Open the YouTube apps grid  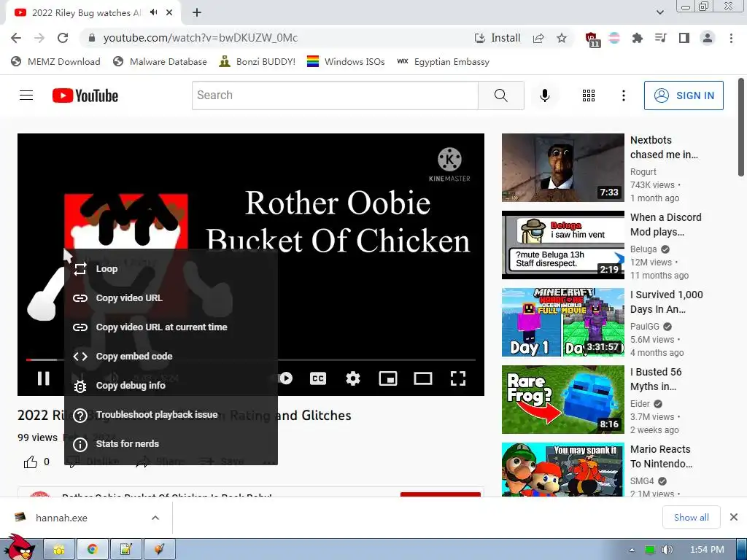pos(589,96)
